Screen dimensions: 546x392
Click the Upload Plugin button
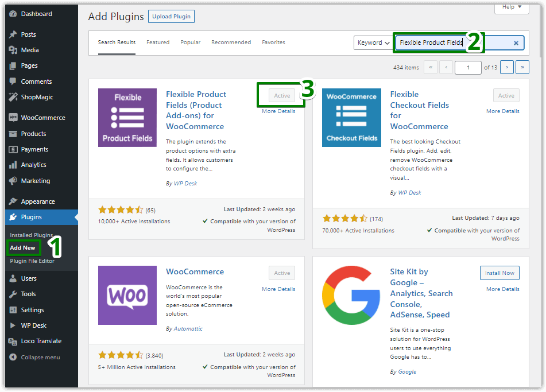coord(171,17)
